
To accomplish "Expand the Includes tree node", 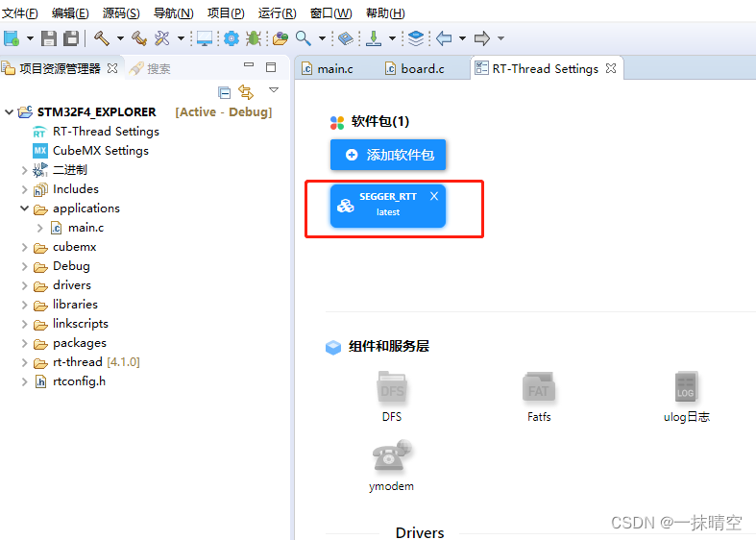I will [x=24, y=189].
